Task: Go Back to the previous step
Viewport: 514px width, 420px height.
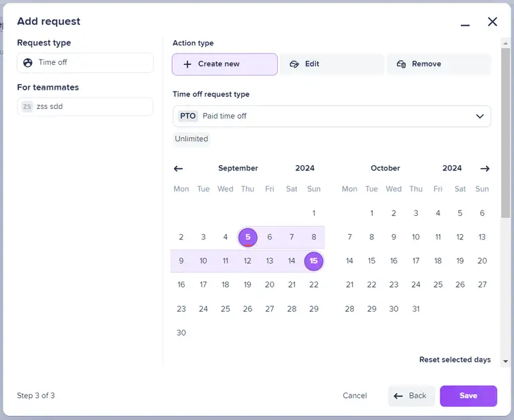Action: [x=411, y=396]
